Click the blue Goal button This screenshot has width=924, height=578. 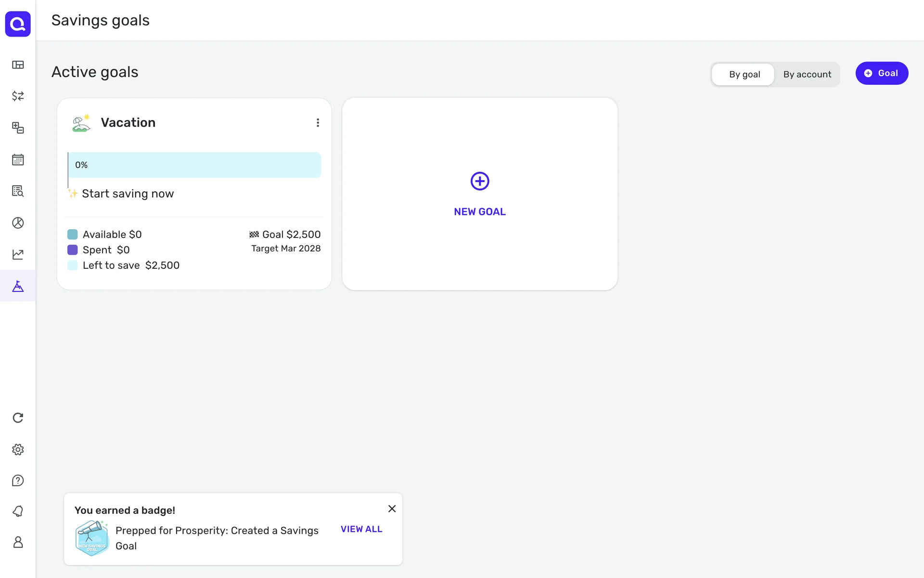tap(881, 73)
